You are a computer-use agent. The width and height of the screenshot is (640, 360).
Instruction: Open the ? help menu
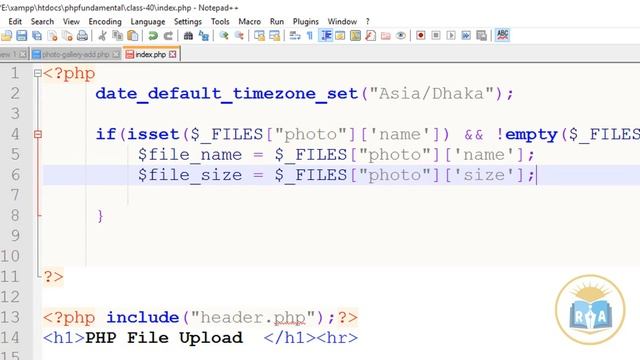367,22
